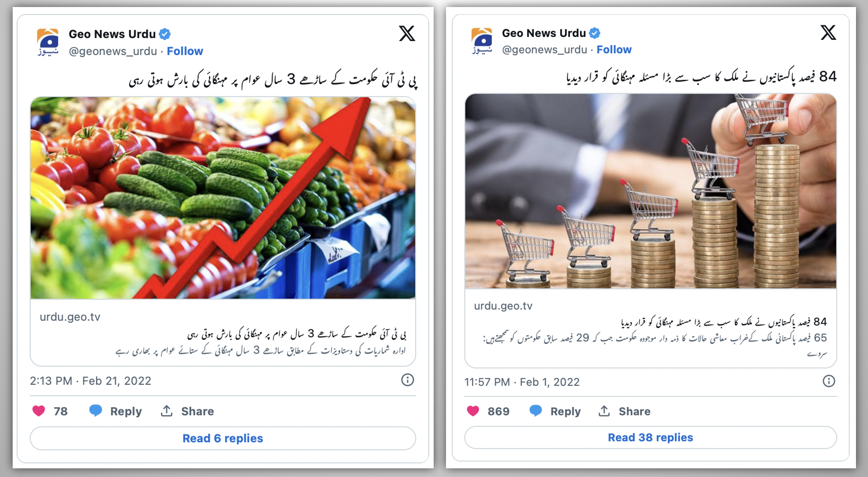This screenshot has height=477, width=868.
Task: Share the tweet with 869 likes
Action: click(x=624, y=411)
